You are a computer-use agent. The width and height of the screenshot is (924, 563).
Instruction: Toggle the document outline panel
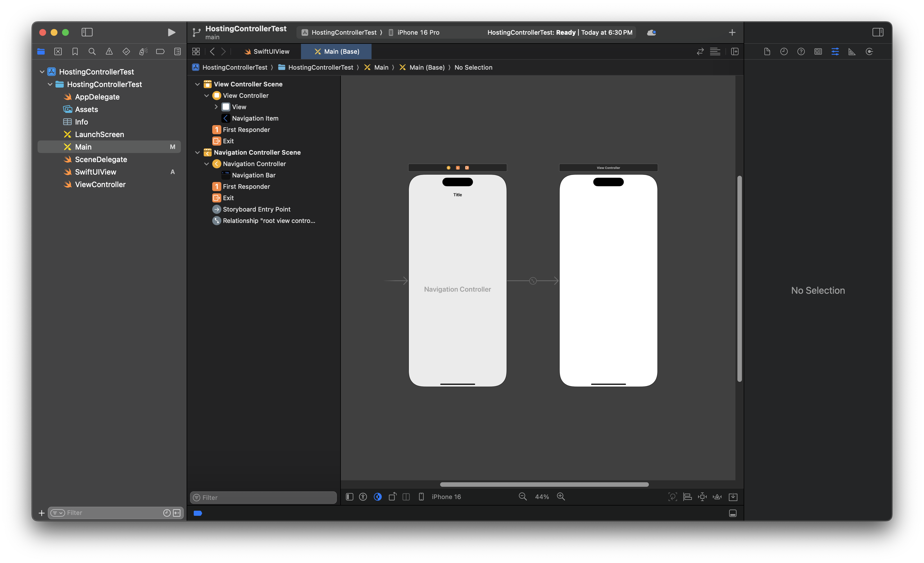coord(349,497)
